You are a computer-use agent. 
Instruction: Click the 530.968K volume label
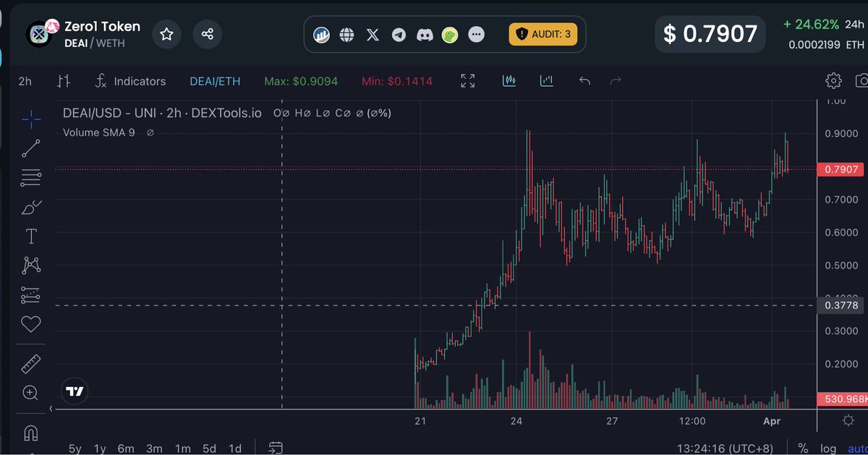pos(842,399)
